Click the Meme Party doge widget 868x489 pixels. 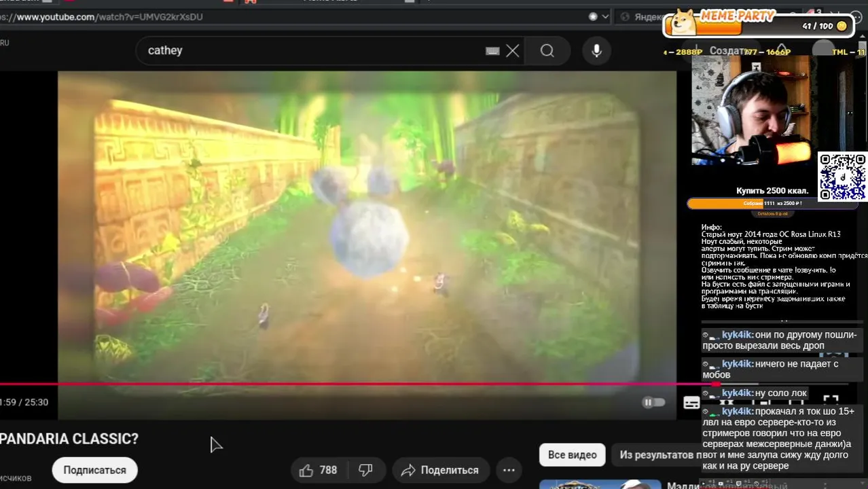758,23
